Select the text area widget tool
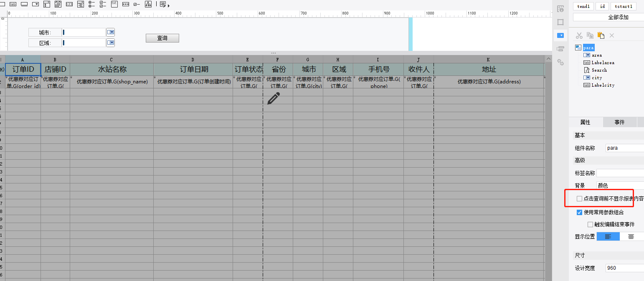The width and height of the screenshot is (644, 281). [x=114, y=4]
